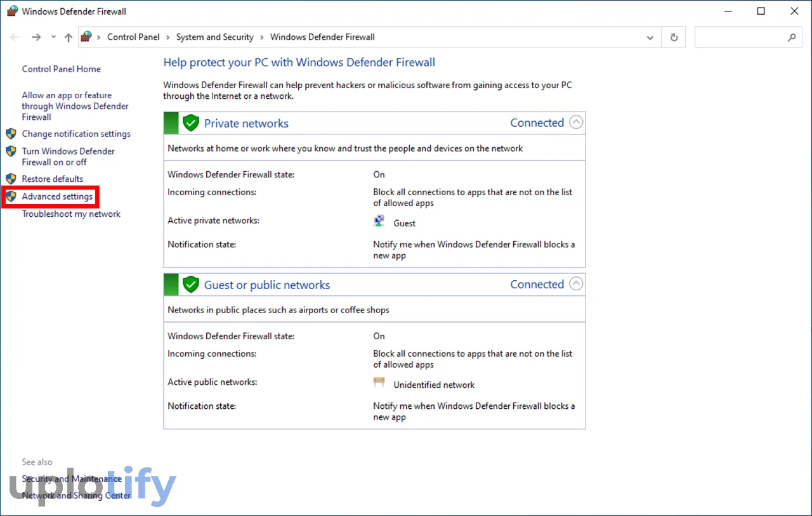Go back using the Back arrow

[15, 37]
